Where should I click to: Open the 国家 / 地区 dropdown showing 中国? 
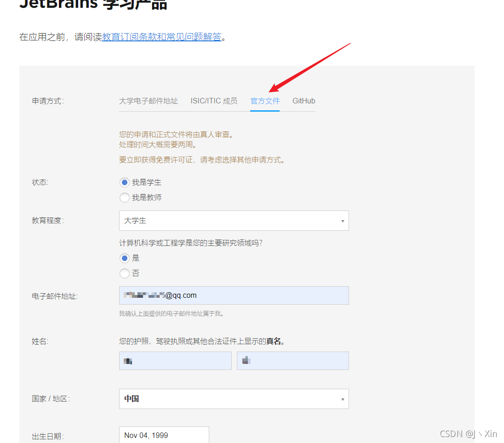coord(234,399)
